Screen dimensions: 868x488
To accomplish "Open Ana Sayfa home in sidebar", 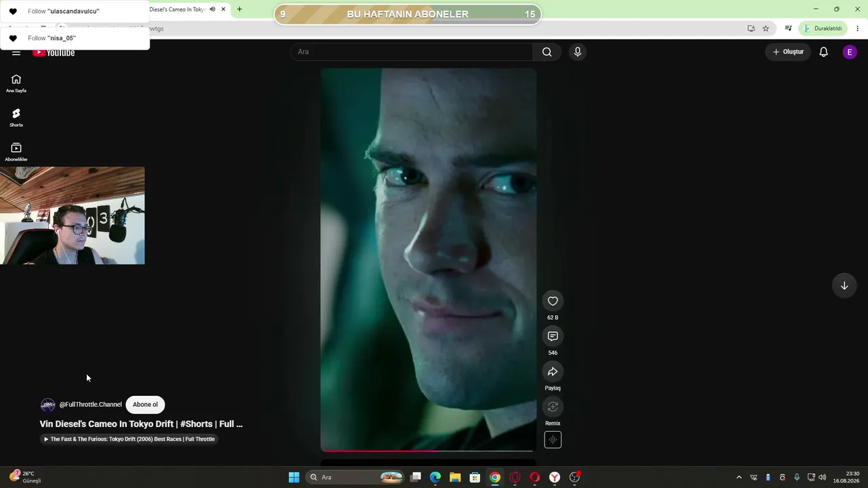I will [x=16, y=83].
